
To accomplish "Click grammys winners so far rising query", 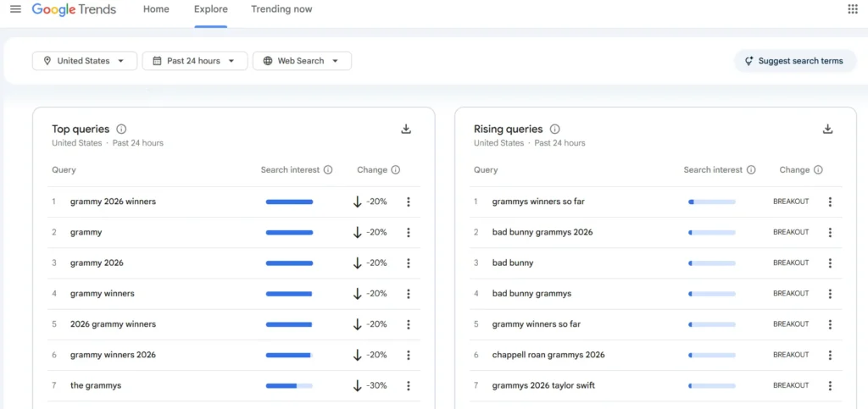I will [538, 202].
